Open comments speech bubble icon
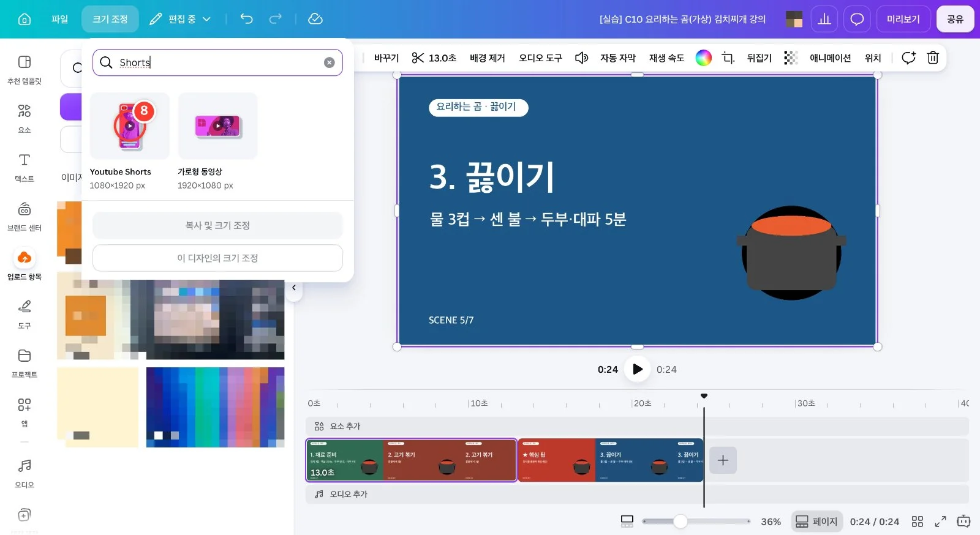 [857, 19]
